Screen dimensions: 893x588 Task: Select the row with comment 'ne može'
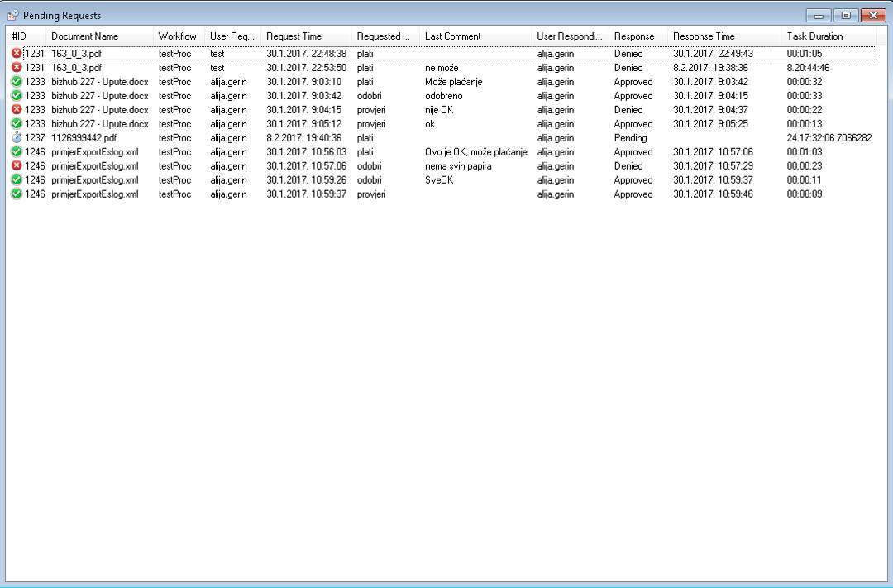[x=442, y=68]
